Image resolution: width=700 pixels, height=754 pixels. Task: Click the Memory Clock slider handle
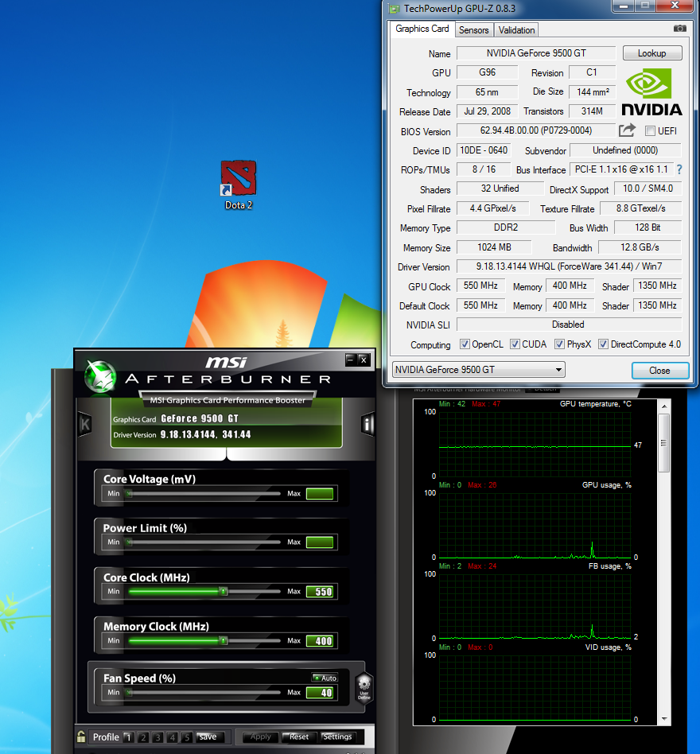point(223,640)
